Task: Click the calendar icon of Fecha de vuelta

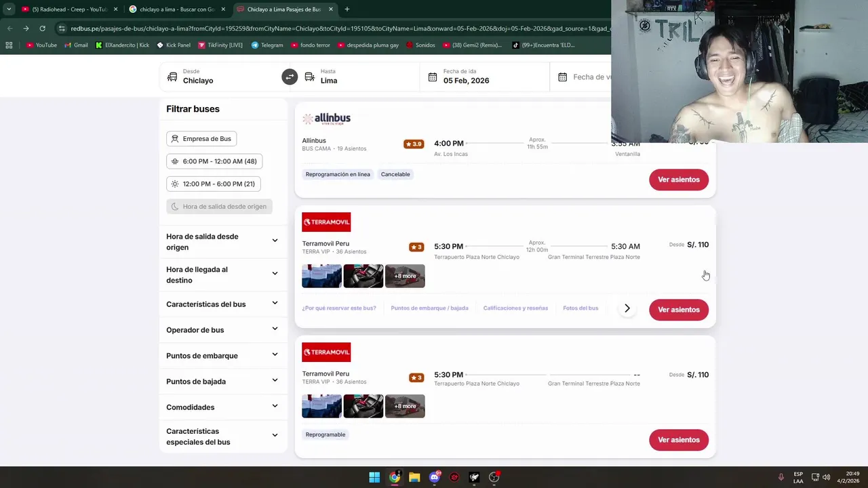Action: pyautogui.click(x=562, y=77)
